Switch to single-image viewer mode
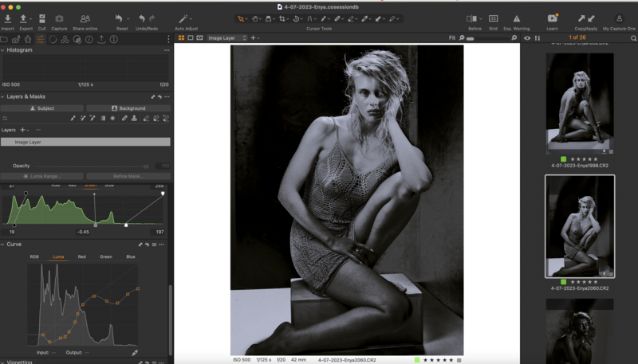638x364 pixels. pos(191,37)
